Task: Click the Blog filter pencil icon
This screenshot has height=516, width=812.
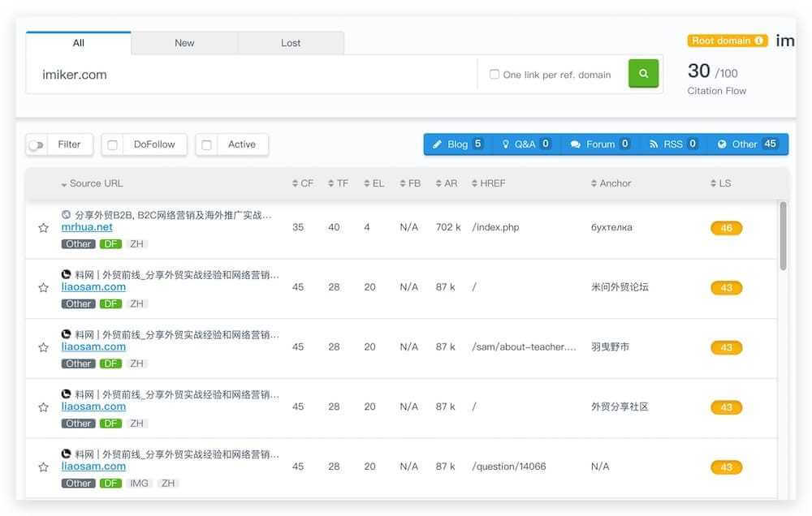Action: pos(439,144)
